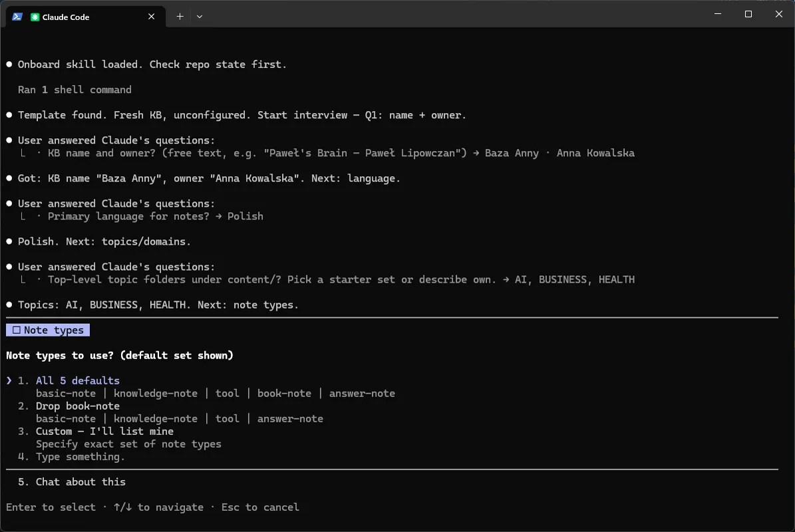Click the selection arrow beside All 5 defaults
Viewport: 795px width, 532px height.
coord(9,380)
